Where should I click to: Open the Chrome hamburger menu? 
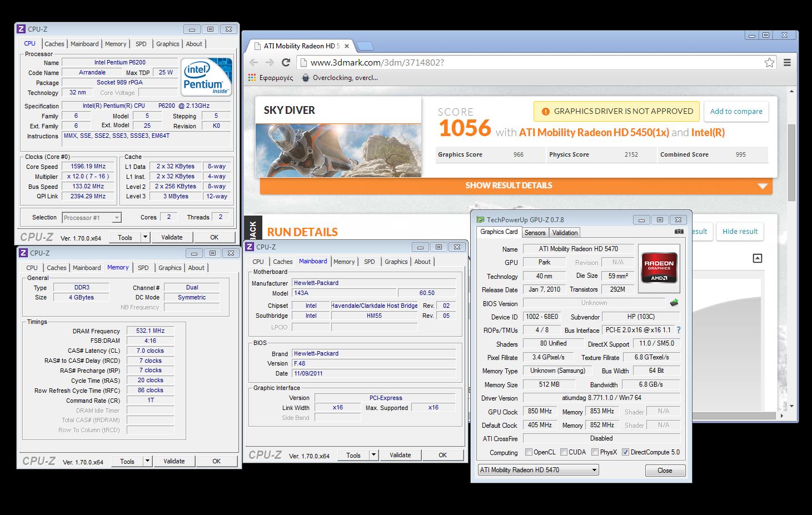[787, 62]
